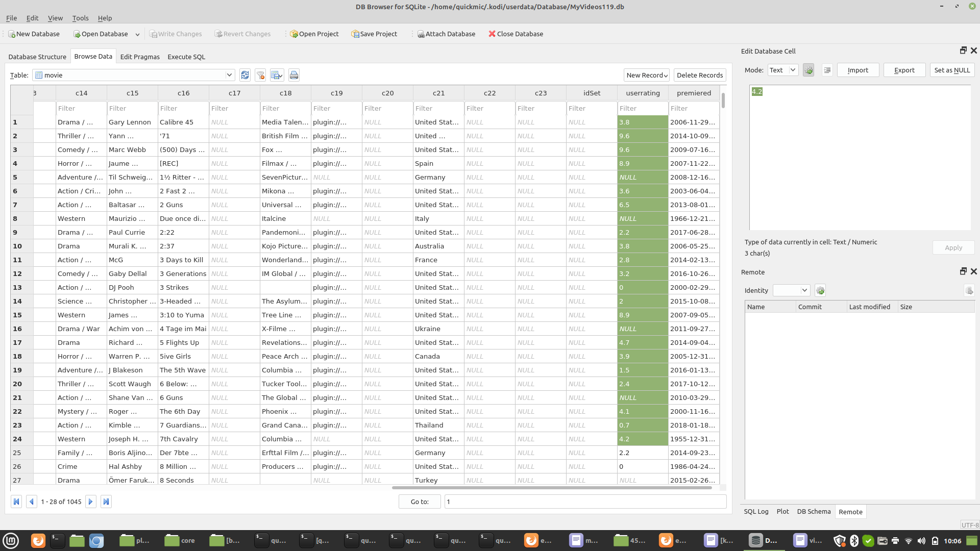Float the Edit Database Cell panel
This screenshot has height=551, width=980.
pyautogui.click(x=963, y=51)
